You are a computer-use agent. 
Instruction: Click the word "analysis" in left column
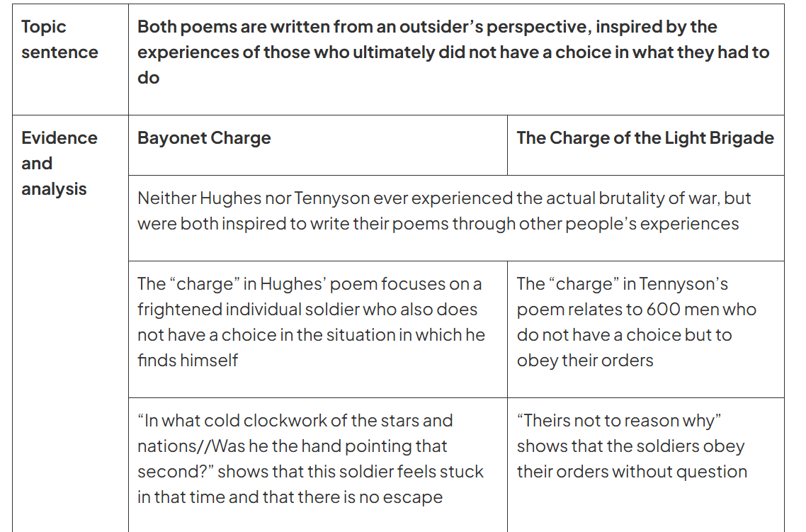point(54,189)
